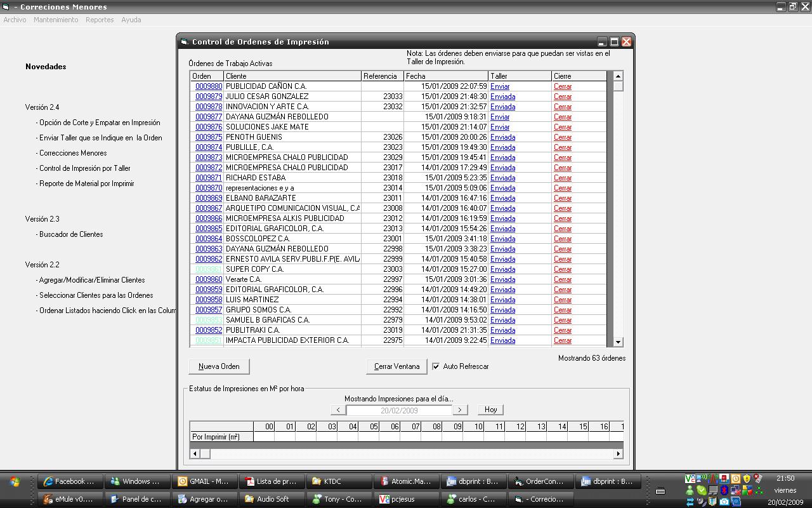
Task: Click the Nueva Orden button
Action: coord(219,366)
